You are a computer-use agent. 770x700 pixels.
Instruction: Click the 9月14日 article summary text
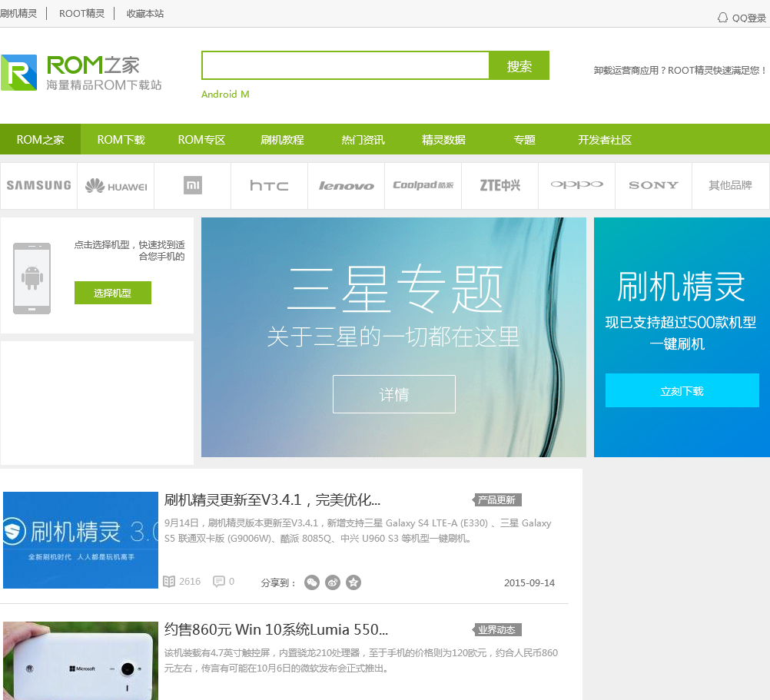[x=357, y=531]
